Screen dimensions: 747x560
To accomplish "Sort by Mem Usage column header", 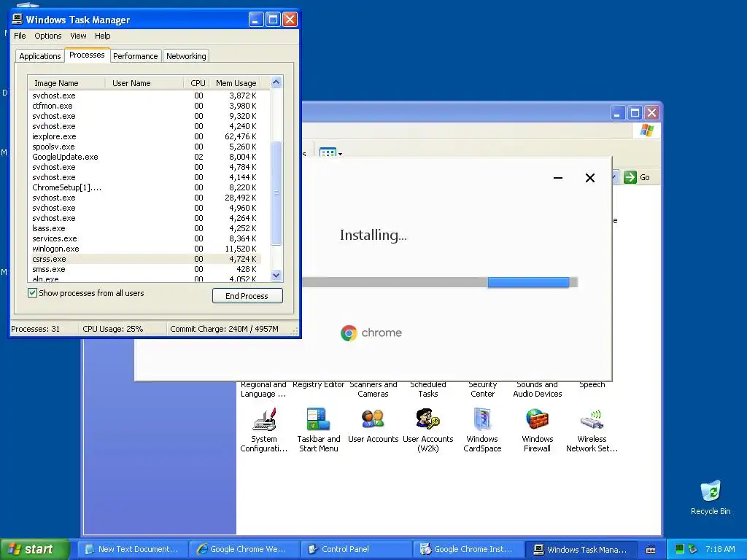I will (236, 83).
